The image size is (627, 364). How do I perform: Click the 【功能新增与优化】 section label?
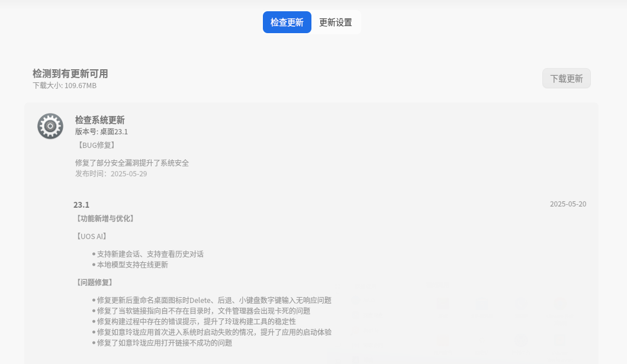pyautogui.click(x=105, y=218)
